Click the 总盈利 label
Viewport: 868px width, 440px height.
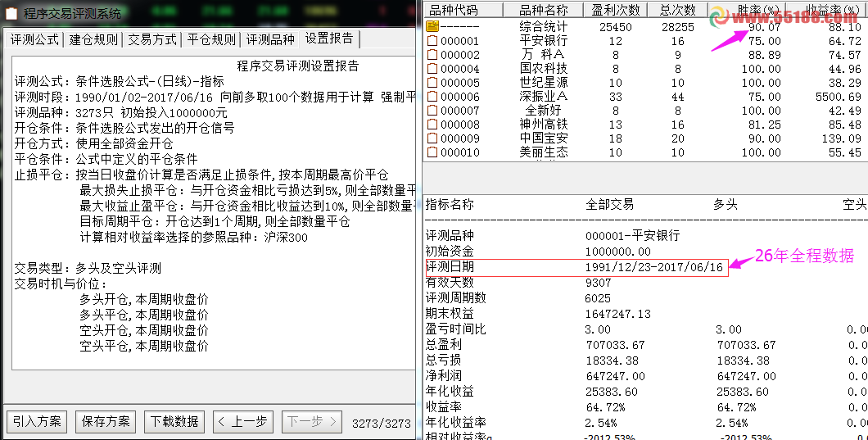click(x=443, y=345)
